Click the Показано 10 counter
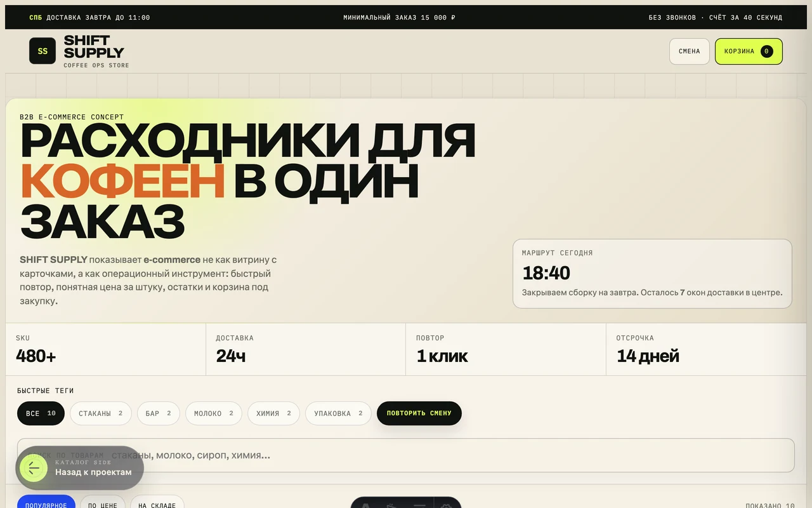This screenshot has height=508, width=812. (769, 506)
